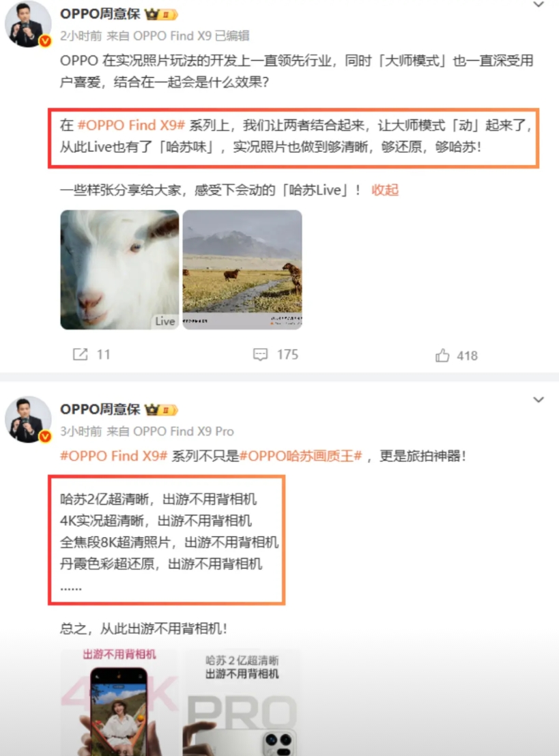
Task: Click the repost icon on first post
Action: [80, 355]
